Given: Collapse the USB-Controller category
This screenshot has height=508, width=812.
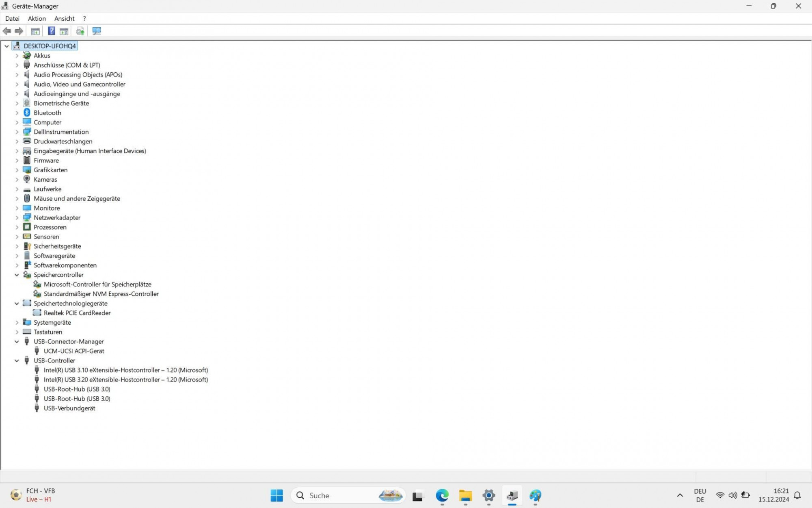Looking at the screenshot, I should pyautogui.click(x=17, y=360).
